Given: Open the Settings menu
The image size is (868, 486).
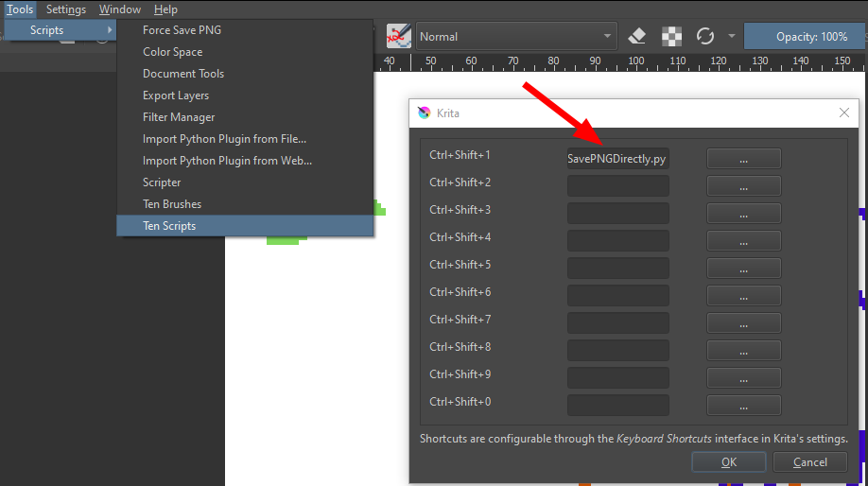Looking at the screenshot, I should point(66,9).
